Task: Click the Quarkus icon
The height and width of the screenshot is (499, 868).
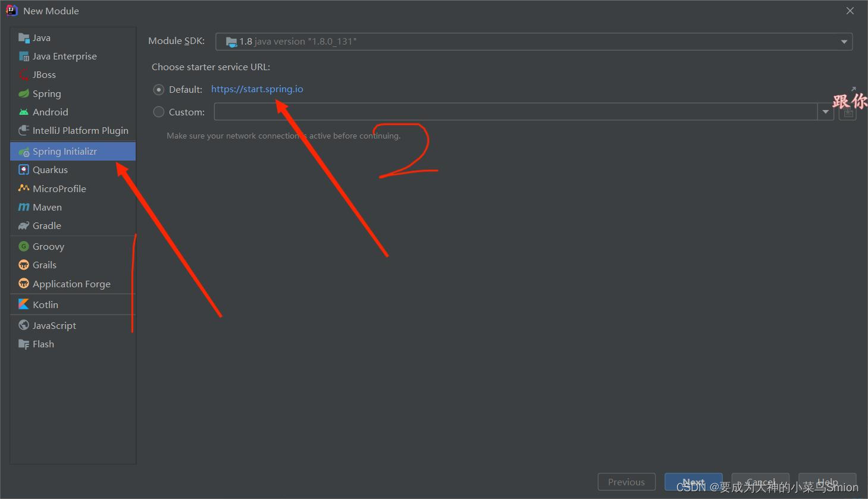Action: pos(24,170)
